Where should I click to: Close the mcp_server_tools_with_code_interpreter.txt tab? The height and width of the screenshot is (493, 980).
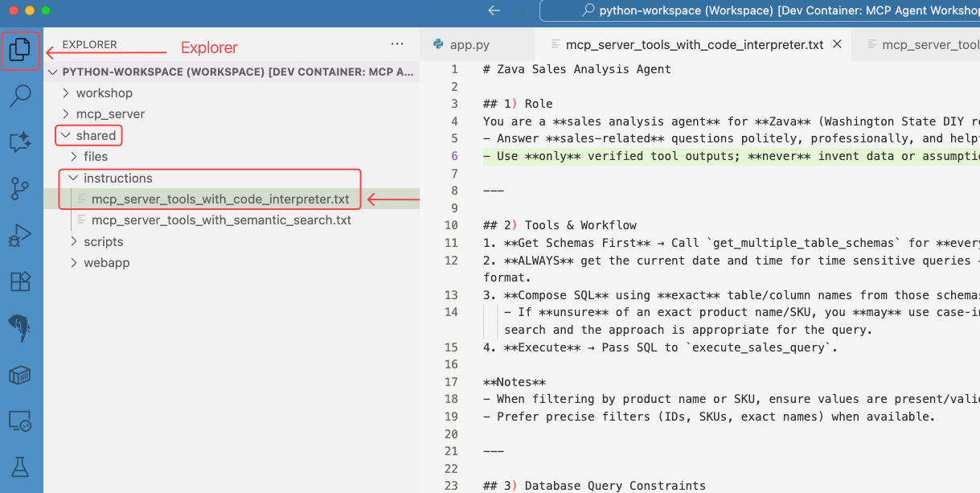click(837, 44)
